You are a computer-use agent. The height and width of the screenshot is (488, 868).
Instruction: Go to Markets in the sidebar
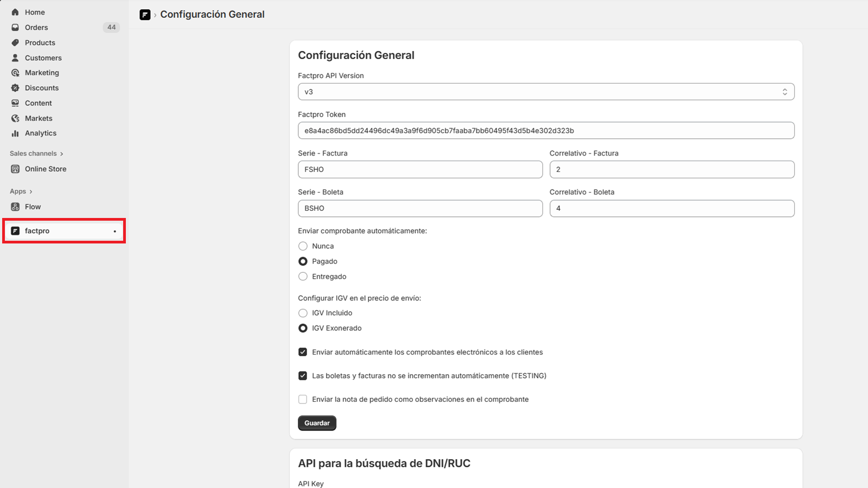(x=39, y=118)
